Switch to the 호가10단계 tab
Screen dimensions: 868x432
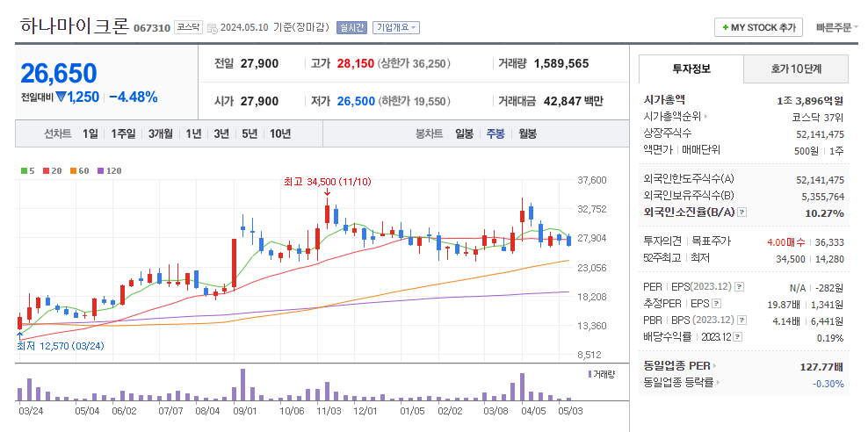point(795,68)
